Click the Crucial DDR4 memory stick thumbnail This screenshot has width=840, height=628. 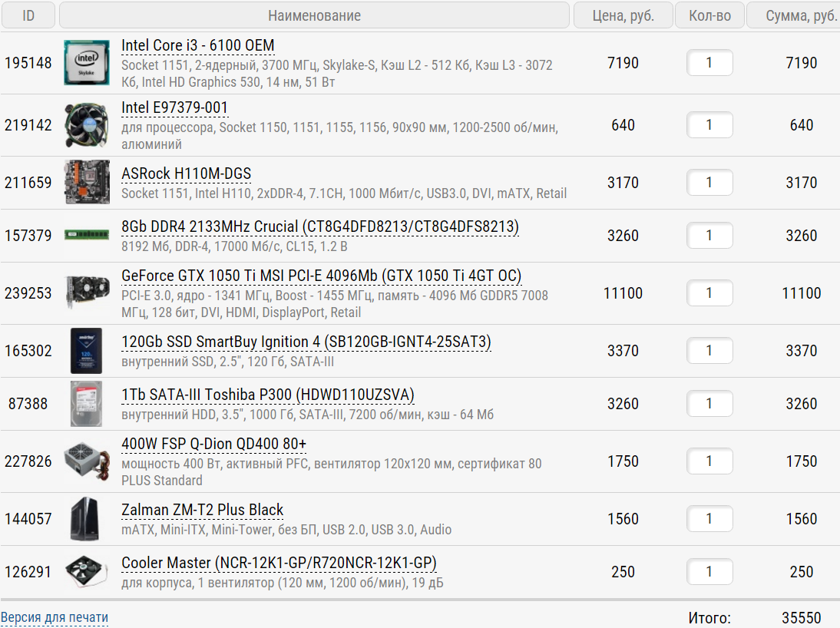86,235
